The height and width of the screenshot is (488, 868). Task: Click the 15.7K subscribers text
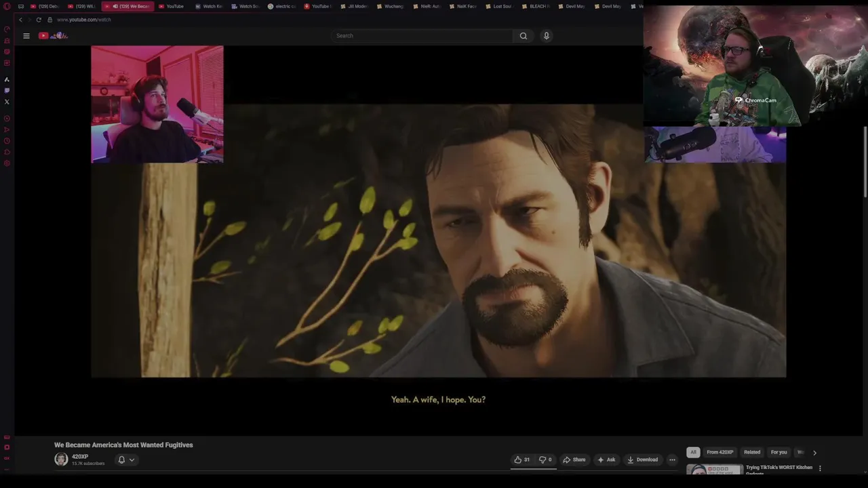88,464
